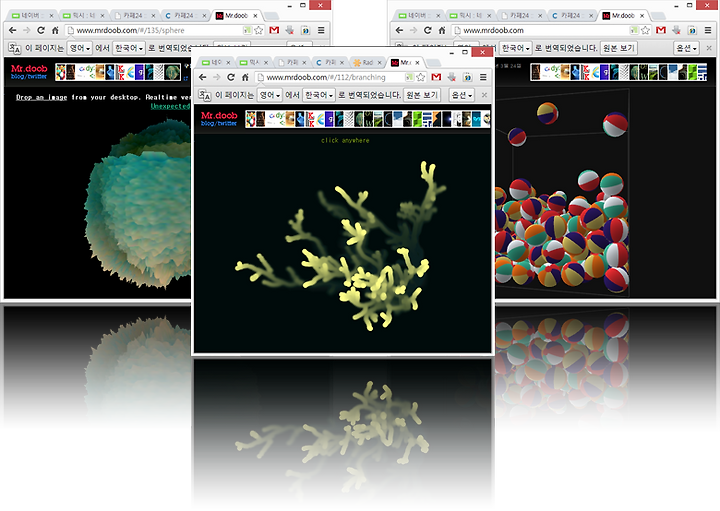Click 원본 보기 button in beach balls window
The height and width of the screenshot is (511, 720).
point(619,48)
